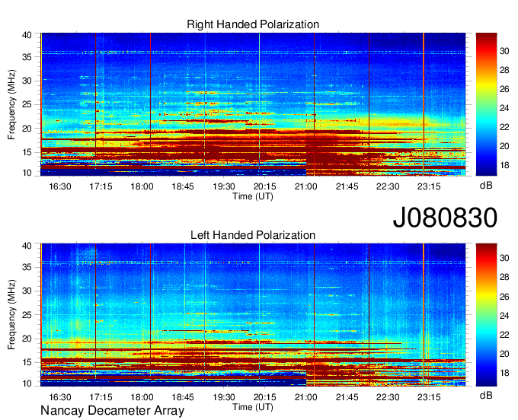
Task: Click the 30 dB tick on the Right Handed colorbar
Action: click(x=504, y=51)
